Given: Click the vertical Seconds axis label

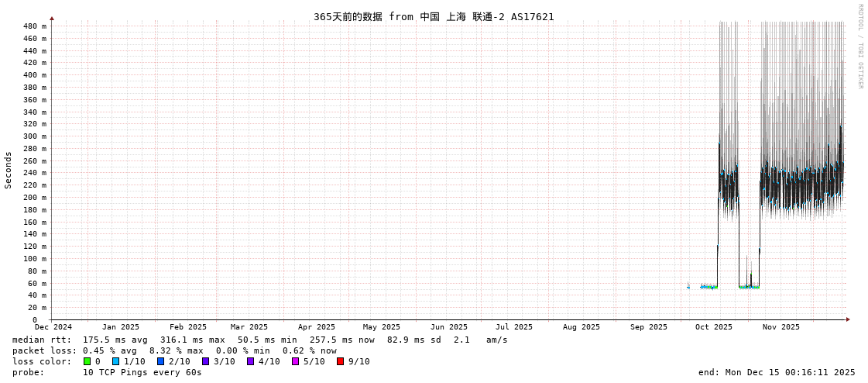Looking at the screenshot, I should pyautogui.click(x=9, y=170).
